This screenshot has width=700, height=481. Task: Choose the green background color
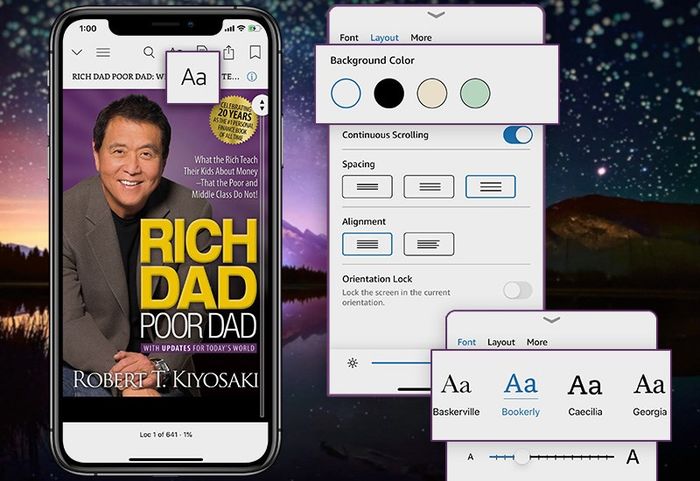[x=475, y=93]
